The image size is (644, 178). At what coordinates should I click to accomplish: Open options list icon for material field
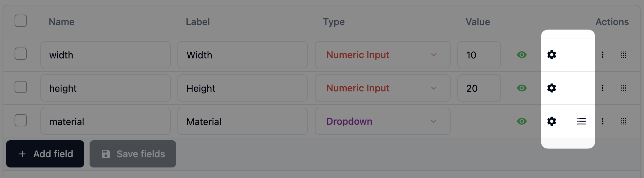click(x=581, y=121)
